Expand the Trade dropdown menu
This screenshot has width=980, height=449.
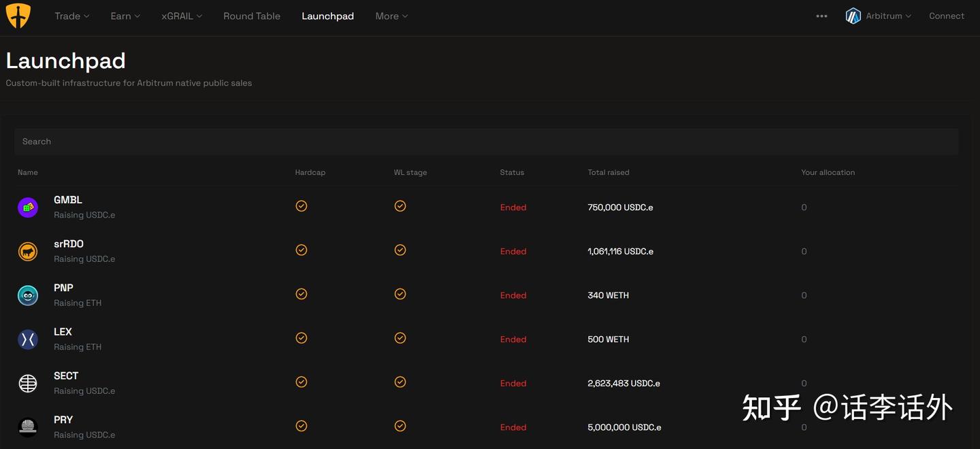tap(72, 16)
